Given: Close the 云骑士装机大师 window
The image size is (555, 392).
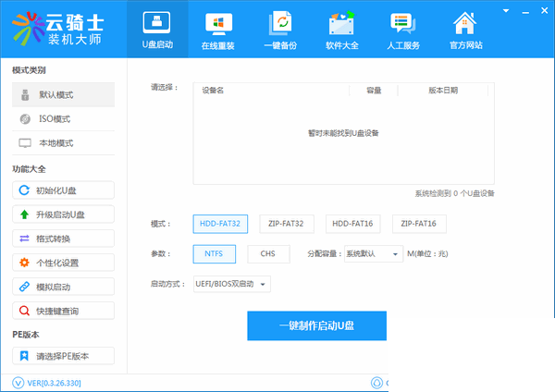Looking at the screenshot, I should [545, 11].
